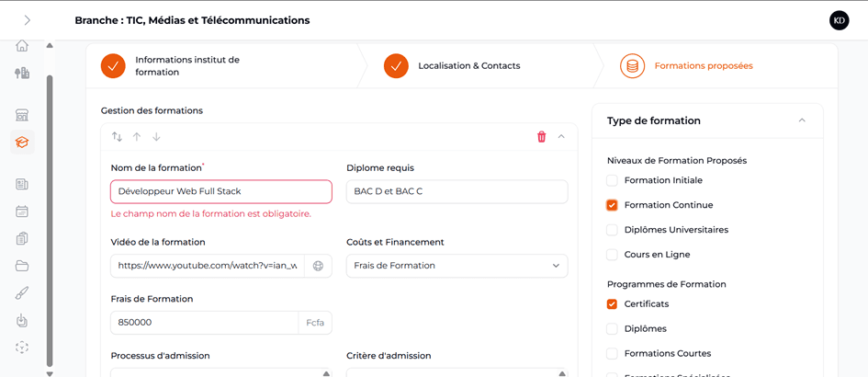
Task: Click the Critère d'admission textarea scroll arrow
Action: click(562, 373)
